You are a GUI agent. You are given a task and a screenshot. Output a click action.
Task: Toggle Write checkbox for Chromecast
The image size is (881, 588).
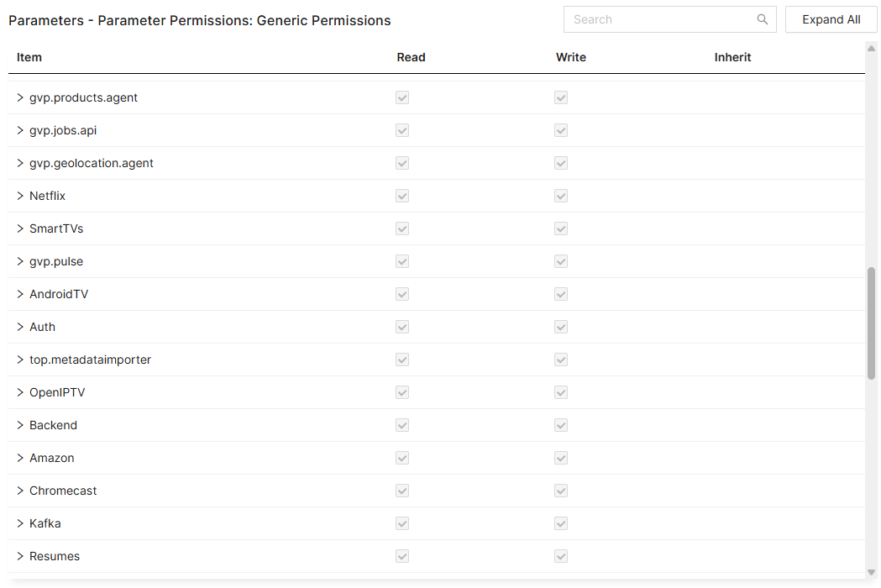[561, 491]
